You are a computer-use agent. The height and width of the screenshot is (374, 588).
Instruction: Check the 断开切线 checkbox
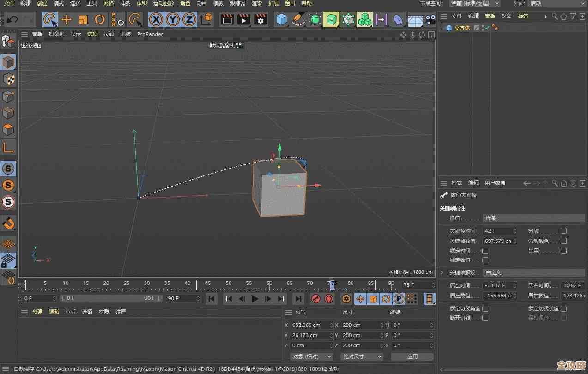485,318
